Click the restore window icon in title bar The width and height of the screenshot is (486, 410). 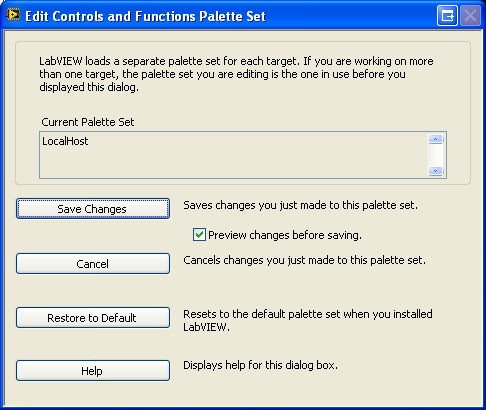point(447,16)
